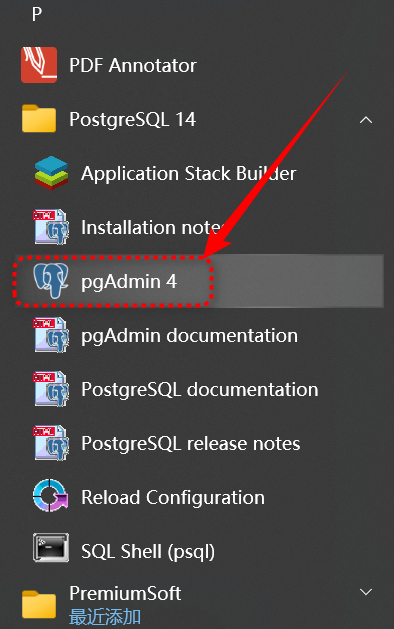Image resolution: width=394 pixels, height=629 pixels.
Task: Open the pgAdmin documentation icon
Action: 51,335
